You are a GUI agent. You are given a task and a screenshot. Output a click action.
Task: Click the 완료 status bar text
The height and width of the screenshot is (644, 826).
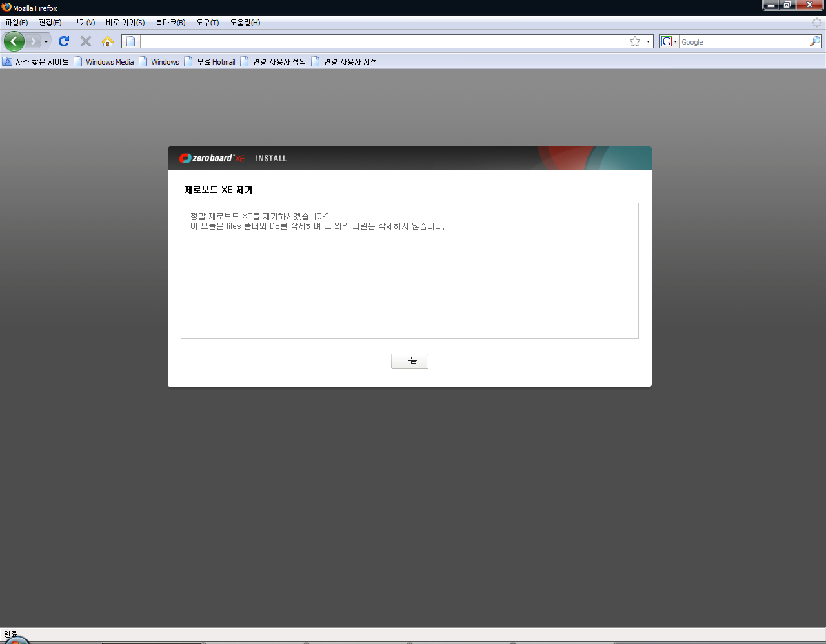tap(11, 634)
